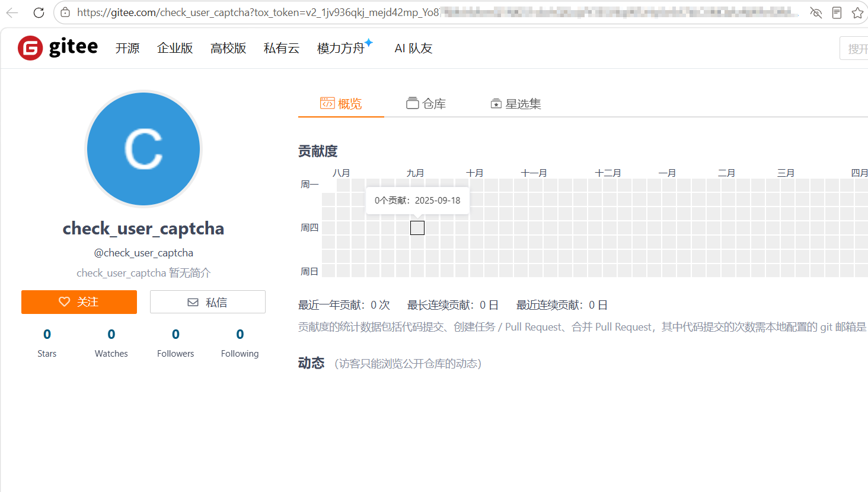Click the check_user_captcha profile avatar
The height and width of the screenshot is (492, 868).
pos(143,149)
